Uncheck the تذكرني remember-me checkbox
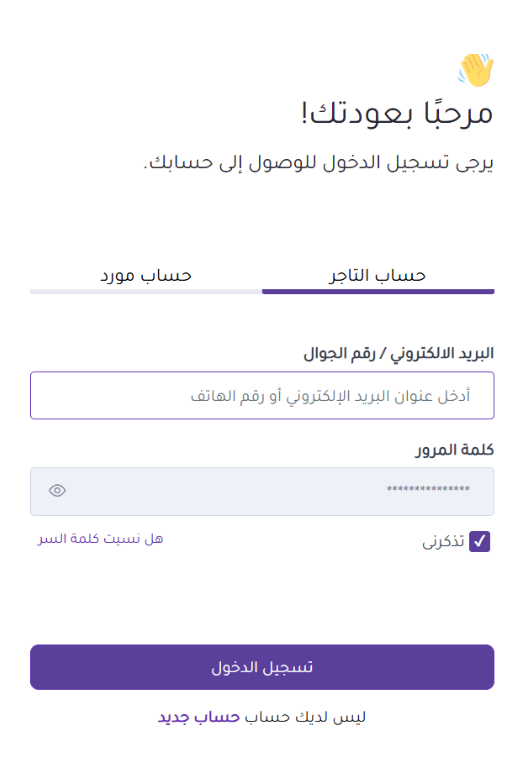The image size is (528, 761). pyautogui.click(x=479, y=542)
